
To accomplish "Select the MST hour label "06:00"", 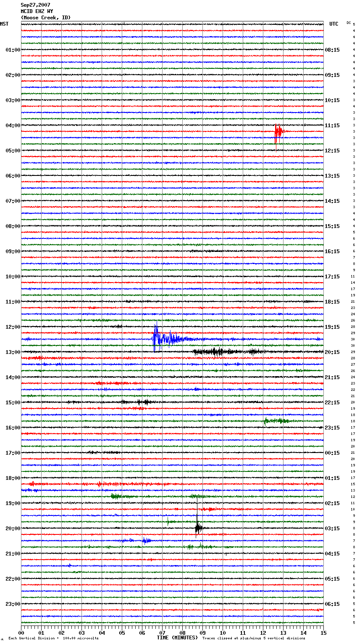I will pos(13,176).
